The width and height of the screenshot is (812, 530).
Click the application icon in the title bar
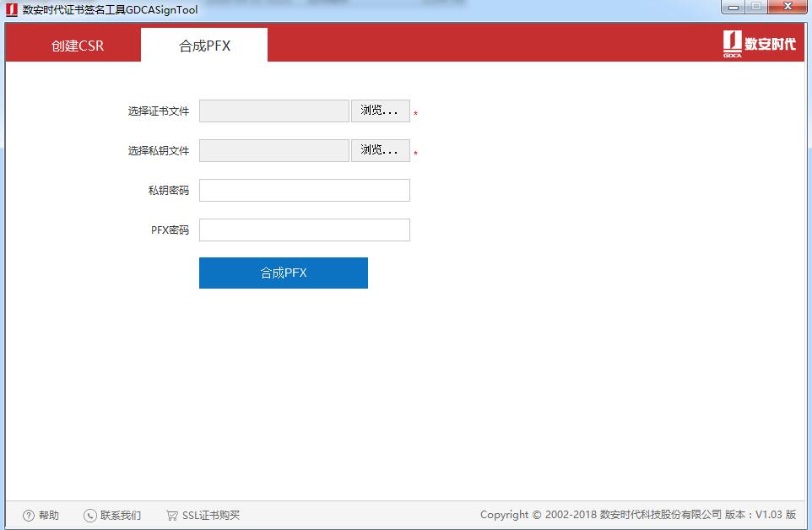click(10, 9)
